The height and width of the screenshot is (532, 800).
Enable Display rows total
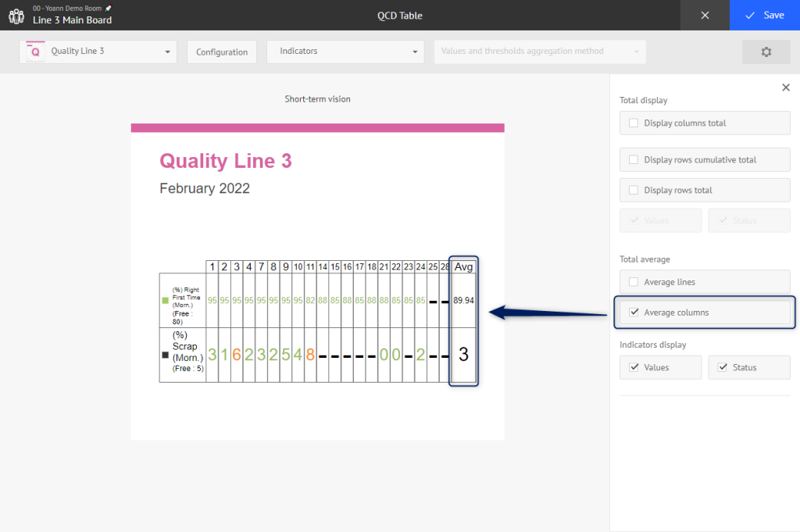(x=634, y=190)
